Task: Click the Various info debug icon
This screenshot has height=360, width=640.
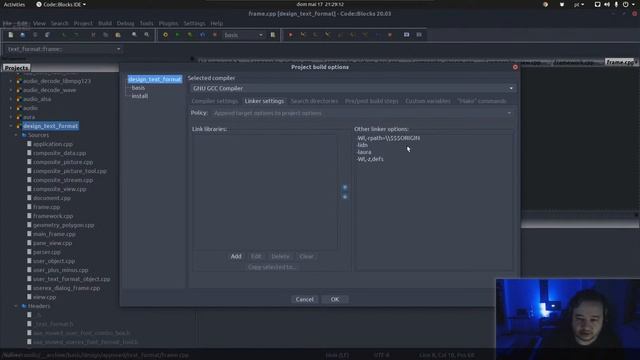Action: pos(419,35)
